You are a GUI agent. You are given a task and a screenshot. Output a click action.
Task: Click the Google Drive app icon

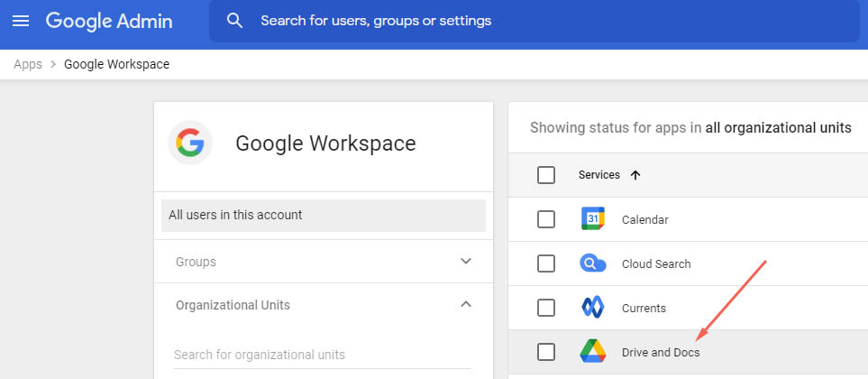pyautogui.click(x=593, y=352)
